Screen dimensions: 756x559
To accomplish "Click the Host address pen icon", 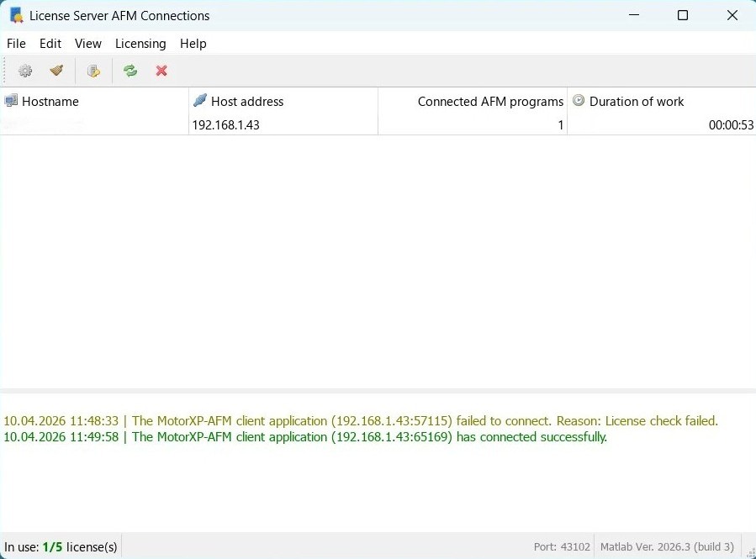I will point(199,101).
